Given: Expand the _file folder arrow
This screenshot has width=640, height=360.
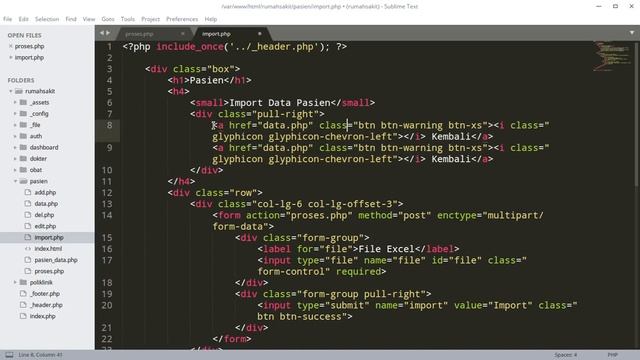Looking at the screenshot, I should coord(15,125).
